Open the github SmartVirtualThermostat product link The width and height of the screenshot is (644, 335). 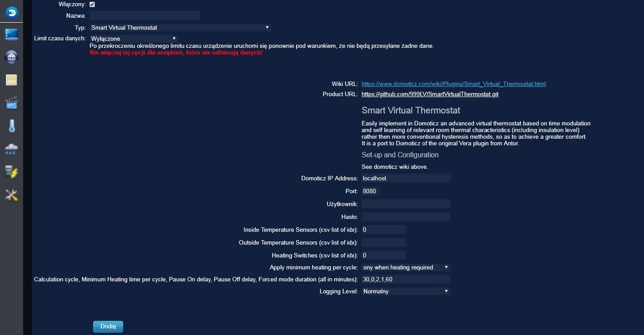tap(430, 94)
